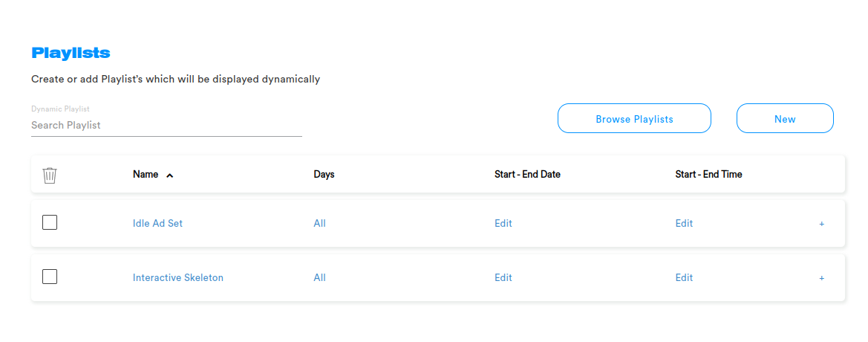
Task: Open the Idle Ad Set playlist
Action: tap(157, 223)
